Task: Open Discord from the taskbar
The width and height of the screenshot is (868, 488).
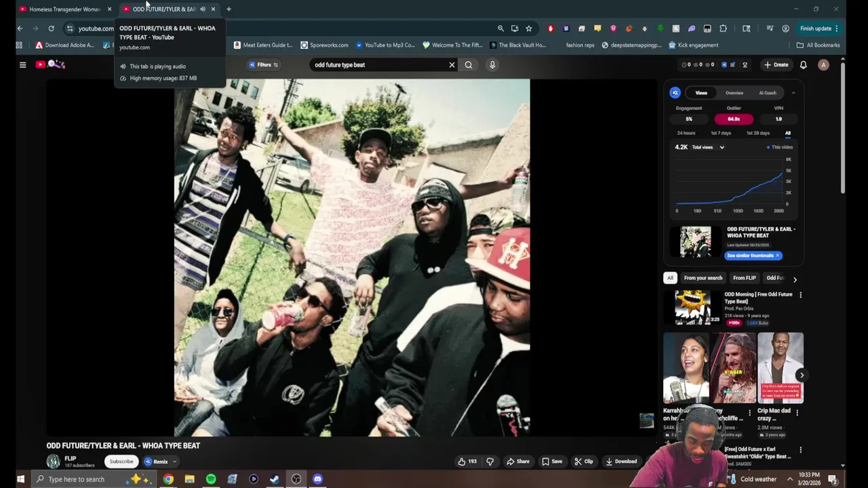Action: click(317, 479)
